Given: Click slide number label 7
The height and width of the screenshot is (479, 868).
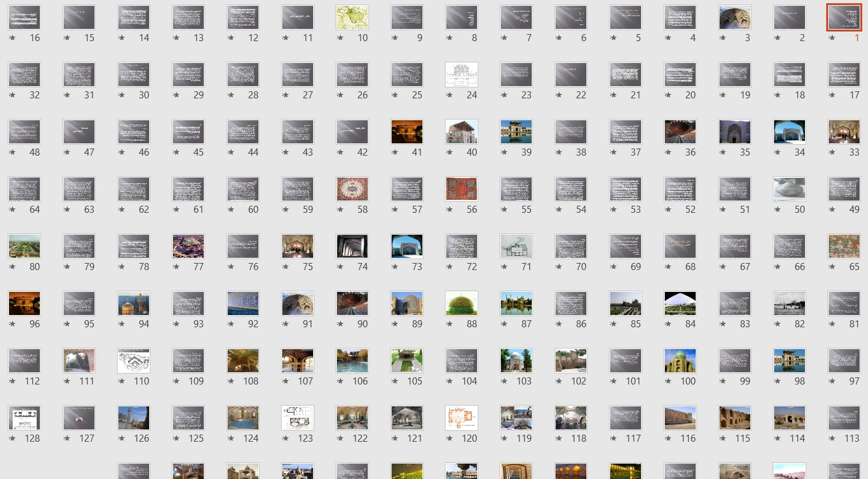Looking at the screenshot, I should point(529,38).
